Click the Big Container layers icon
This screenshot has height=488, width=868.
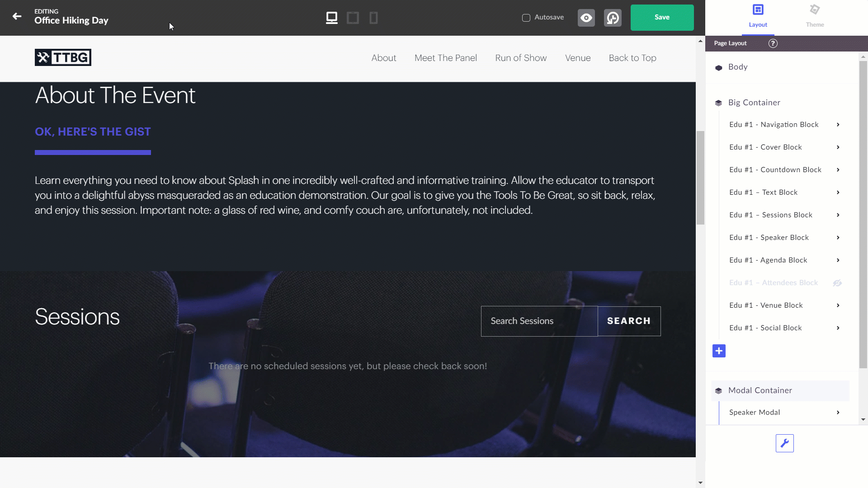tap(718, 103)
